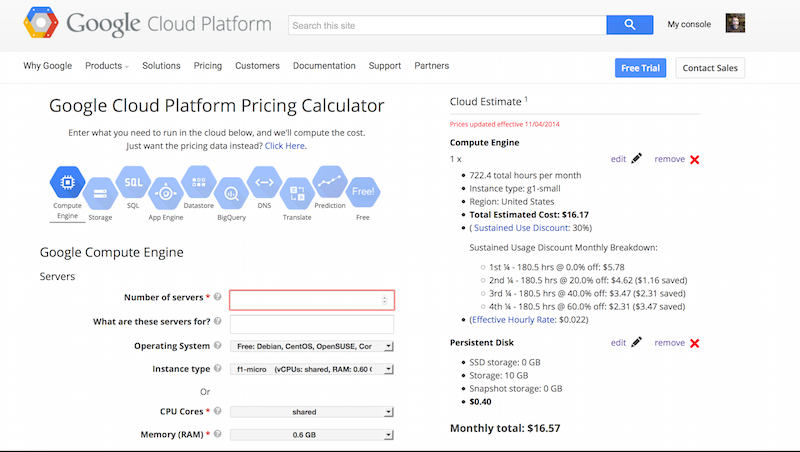This screenshot has width=800, height=452.
Task: Open the Memory (RAM) dropdown
Action: (x=312, y=435)
